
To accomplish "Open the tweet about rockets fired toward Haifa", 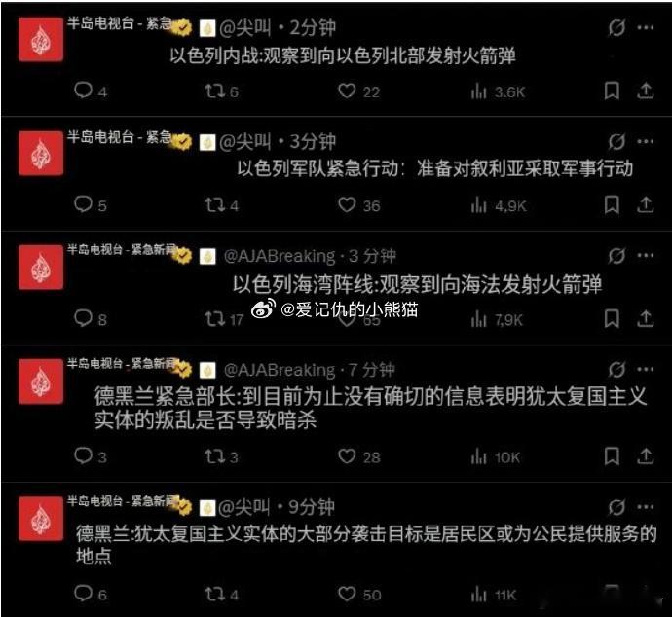I will click(x=417, y=285).
